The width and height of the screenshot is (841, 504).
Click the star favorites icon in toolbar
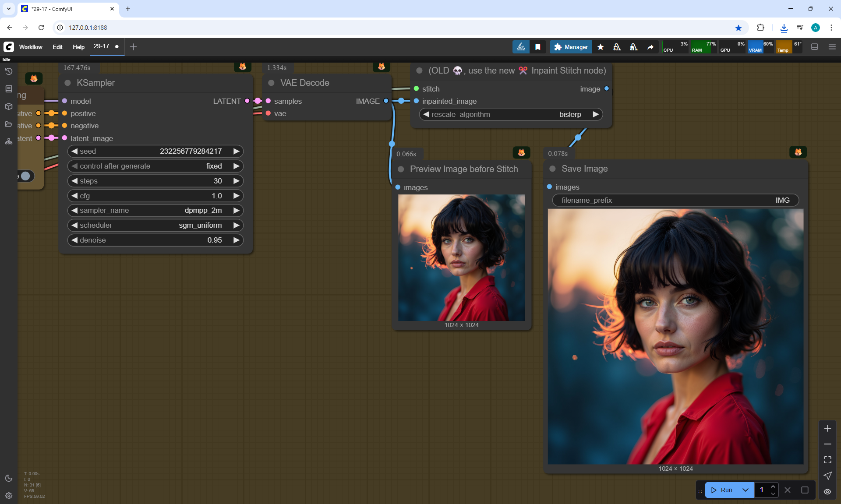601,47
